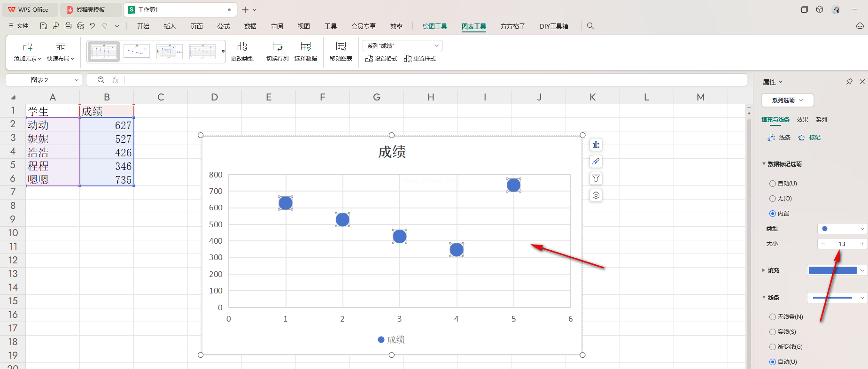Select the 无(O) marker option
Screen dimensions: 868x369
pyautogui.click(x=773, y=199)
